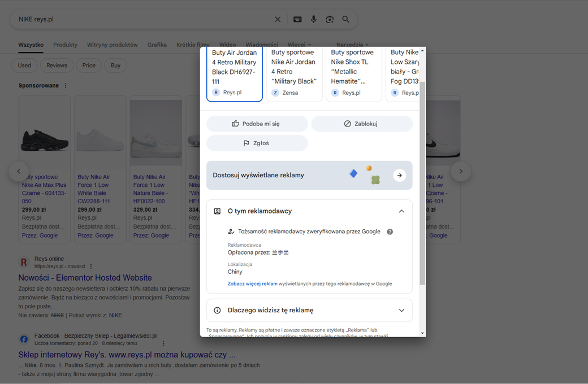Image resolution: width=588 pixels, height=384 pixels.
Task: Switch to the Krótkie filmy tab
Action: tap(193, 45)
